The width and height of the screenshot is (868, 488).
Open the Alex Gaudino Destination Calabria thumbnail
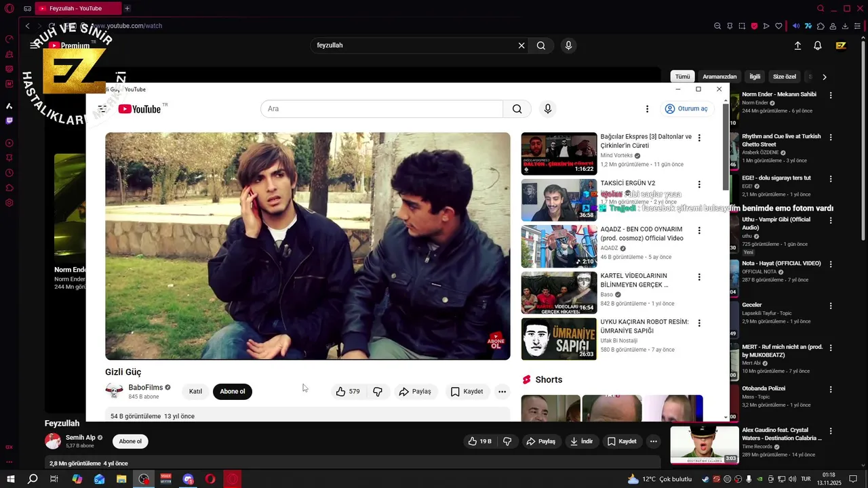coord(705,445)
